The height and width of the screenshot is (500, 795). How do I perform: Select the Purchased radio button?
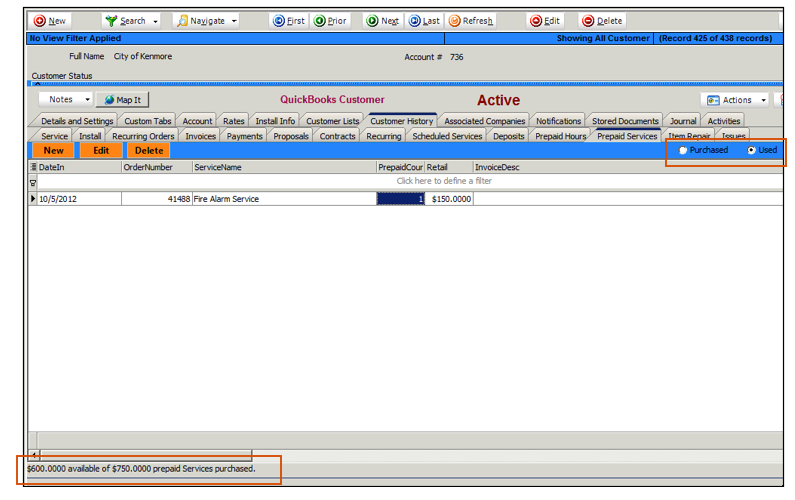pyautogui.click(x=683, y=150)
